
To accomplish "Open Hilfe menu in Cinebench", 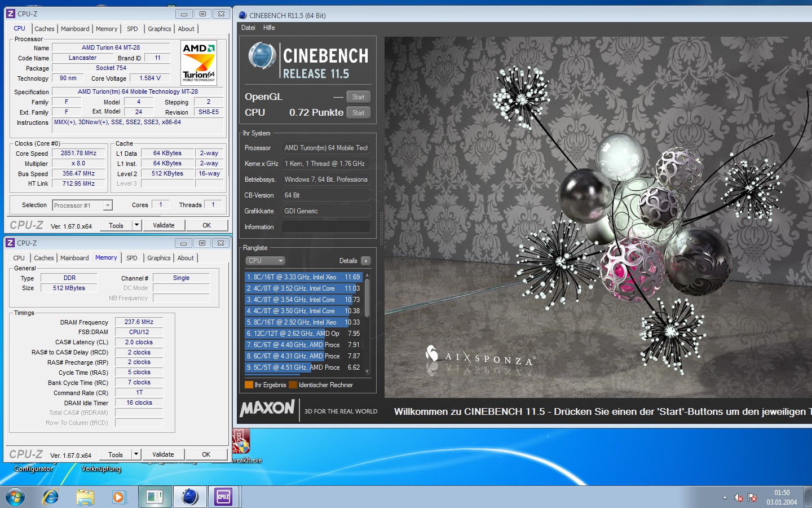I will (269, 28).
